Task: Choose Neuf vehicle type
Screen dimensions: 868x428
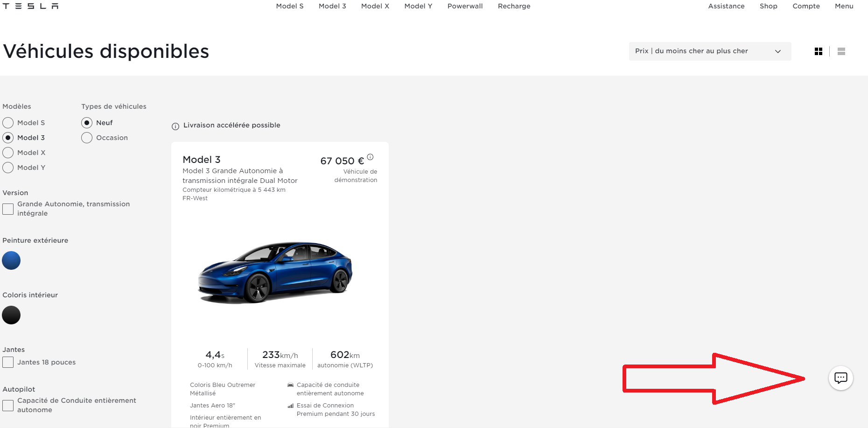Action: pos(87,123)
